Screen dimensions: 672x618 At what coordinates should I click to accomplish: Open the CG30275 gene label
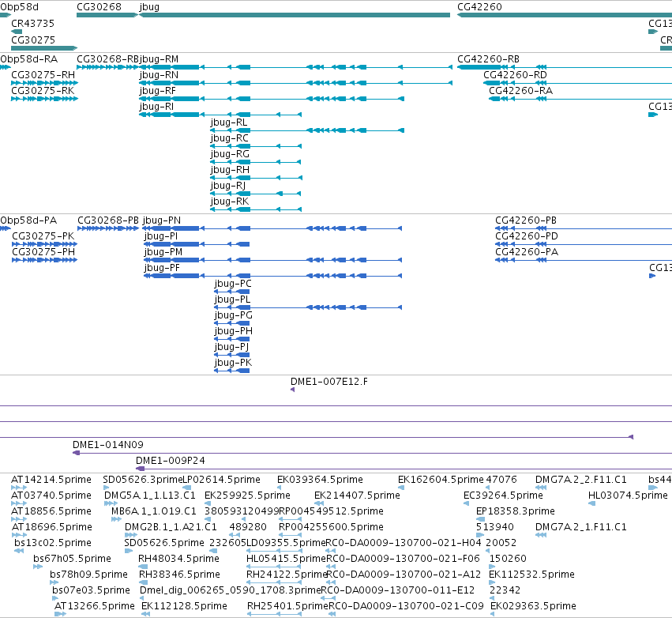[33, 40]
